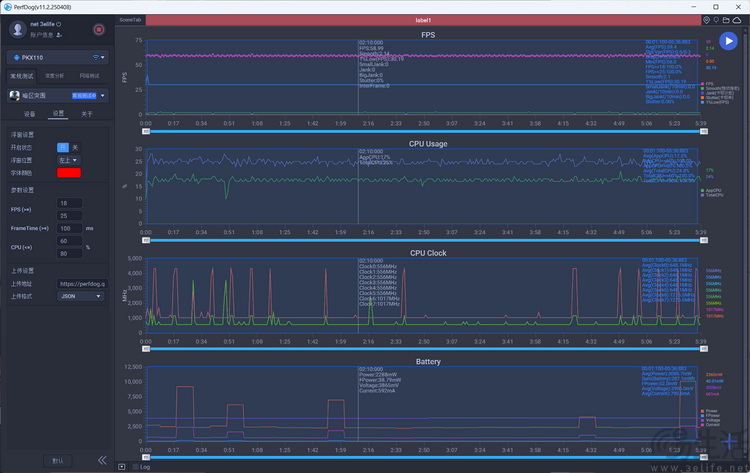Click the shield icon beside net 3elife
The image size is (750, 473).
point(59,24)
